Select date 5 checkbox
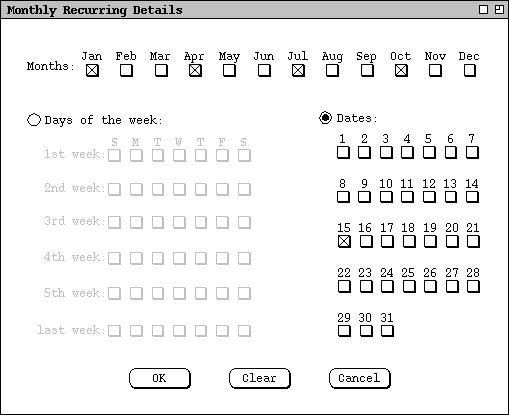Image resolution: width=509 pixels, height=415 pixels. (429, 153)
